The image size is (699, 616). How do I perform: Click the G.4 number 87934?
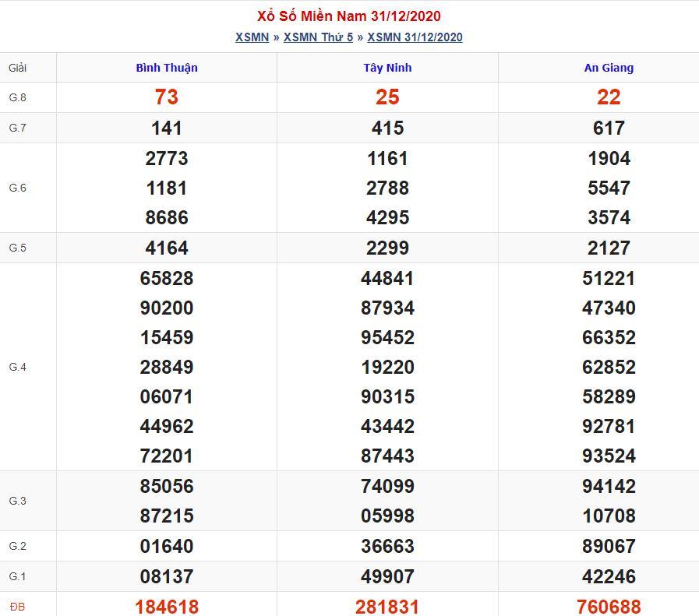387,308
